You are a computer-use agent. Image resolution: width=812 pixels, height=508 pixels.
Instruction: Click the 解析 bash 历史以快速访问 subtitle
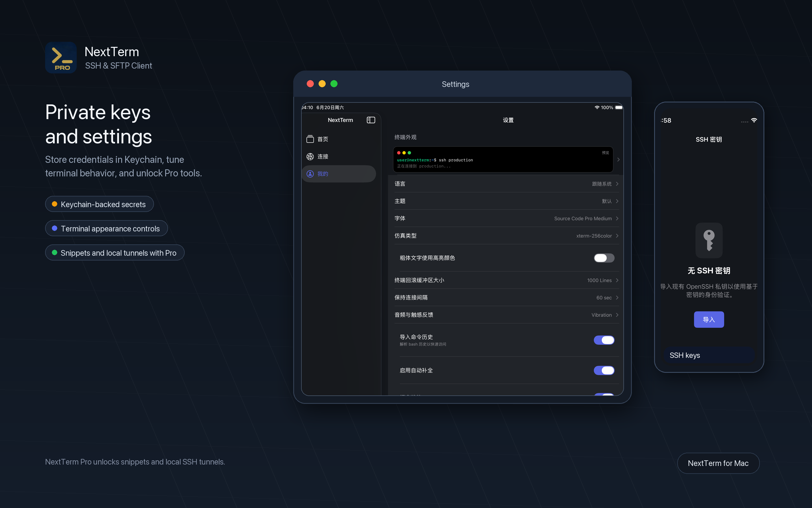[423, 344]
